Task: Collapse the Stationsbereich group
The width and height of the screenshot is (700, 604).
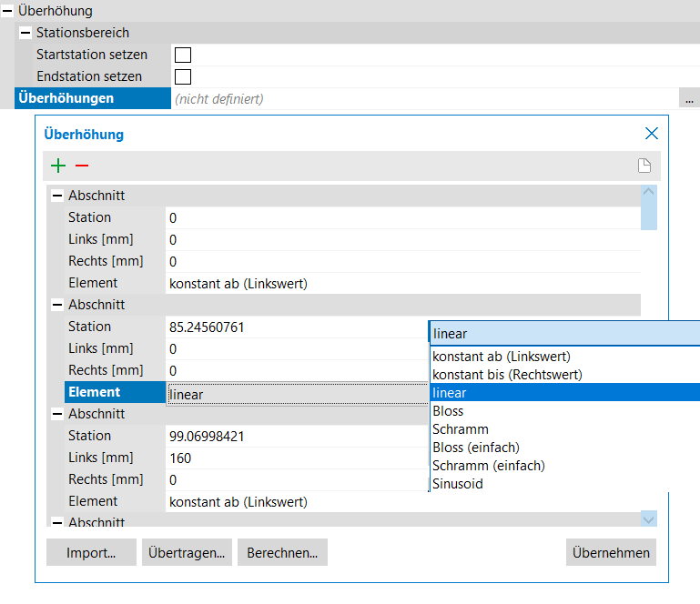Action: point(25,33)
